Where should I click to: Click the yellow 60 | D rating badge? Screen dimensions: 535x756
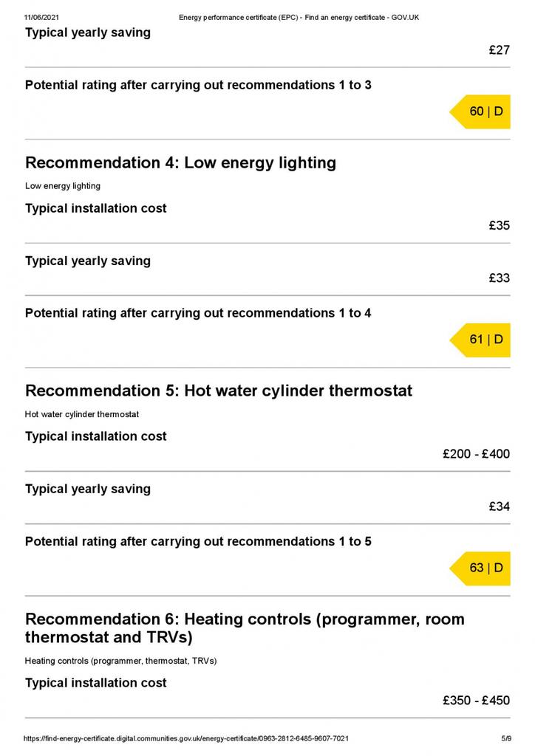(x=480, y=112)
